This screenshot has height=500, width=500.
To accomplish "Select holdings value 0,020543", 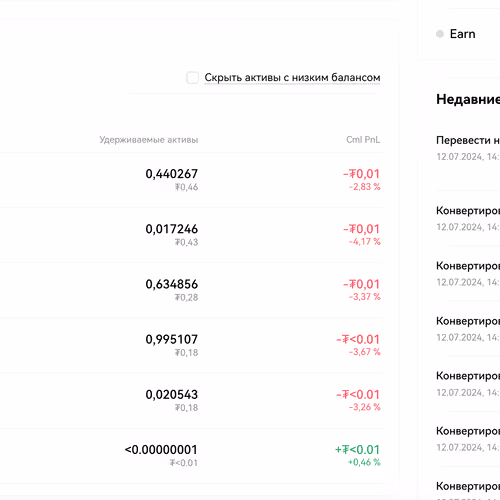I will tap(172, 395).
